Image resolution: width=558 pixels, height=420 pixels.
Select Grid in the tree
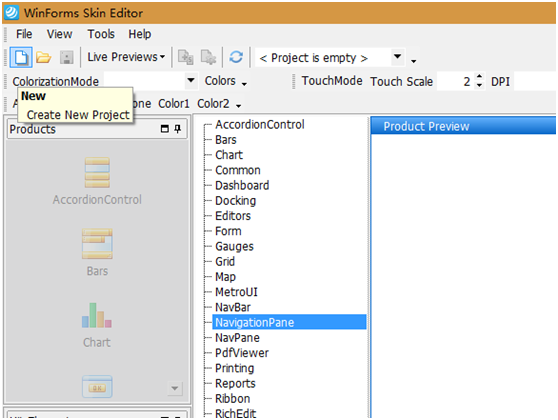tap(225, 262)
